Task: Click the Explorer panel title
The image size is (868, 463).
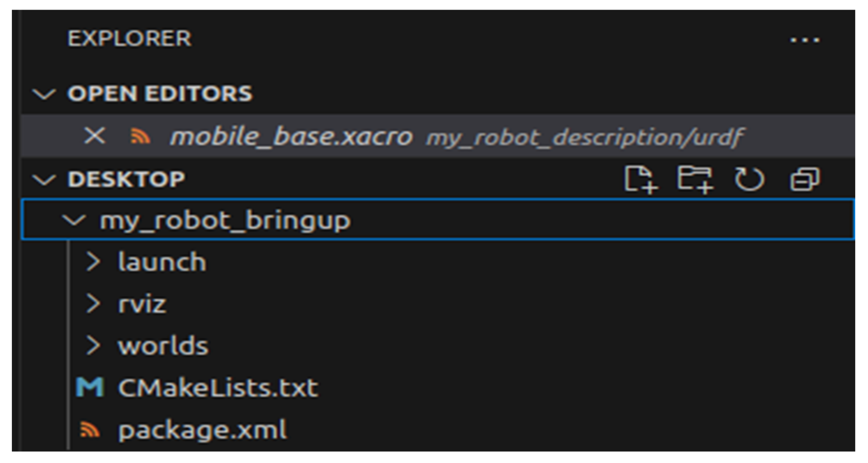Action: pos(129,39)
